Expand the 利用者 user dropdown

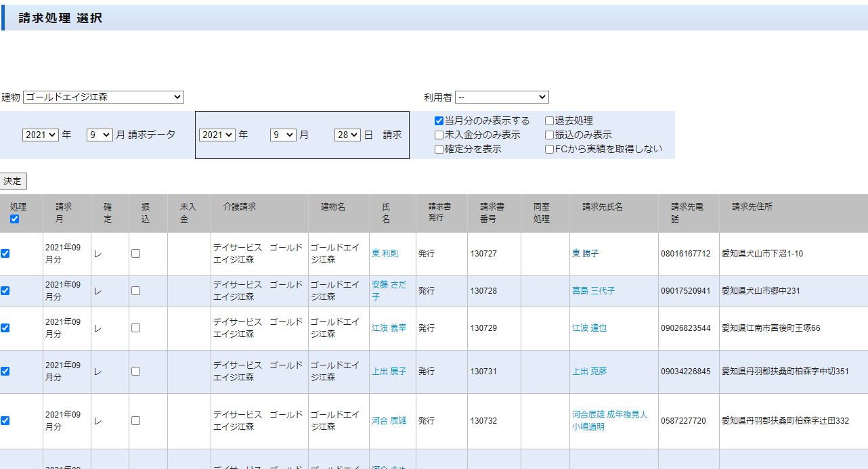point(501,97)
